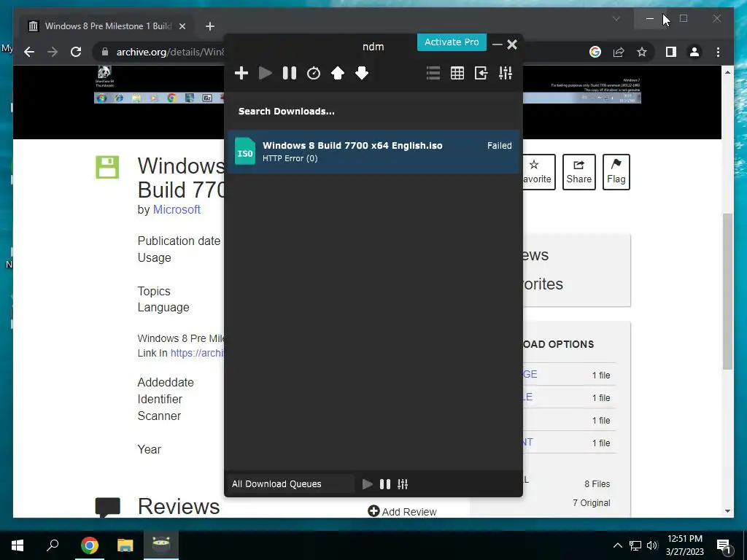The image size is (747, 560).
Task: Click the ndm ninja icon in the taskbar
Action: (161, 545)
